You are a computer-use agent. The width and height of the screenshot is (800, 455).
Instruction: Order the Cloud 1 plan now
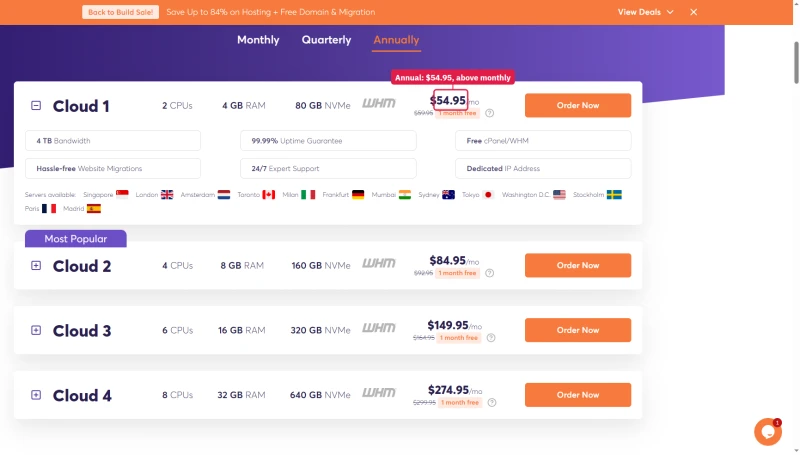pyautogui.click(x=578, y=105)
